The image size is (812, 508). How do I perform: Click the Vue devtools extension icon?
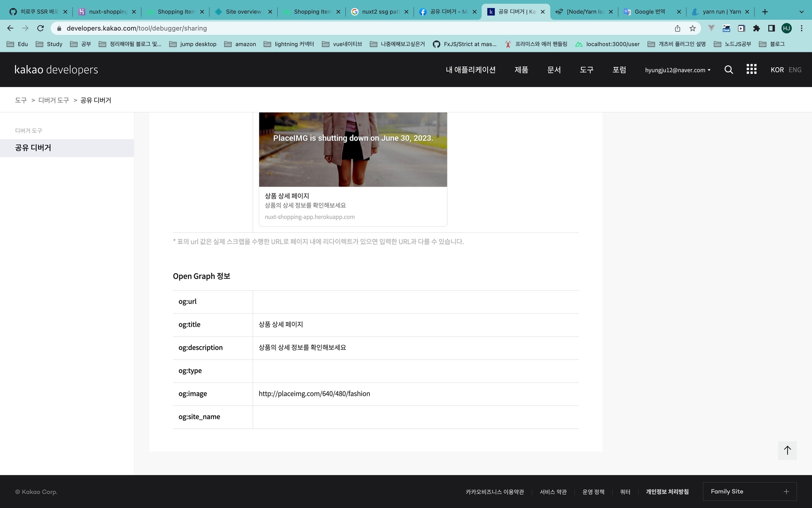(x=711, y=28)
